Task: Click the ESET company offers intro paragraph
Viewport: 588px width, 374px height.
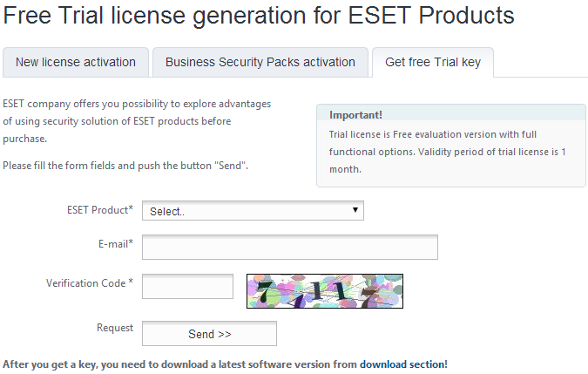Action: point(137,120)
